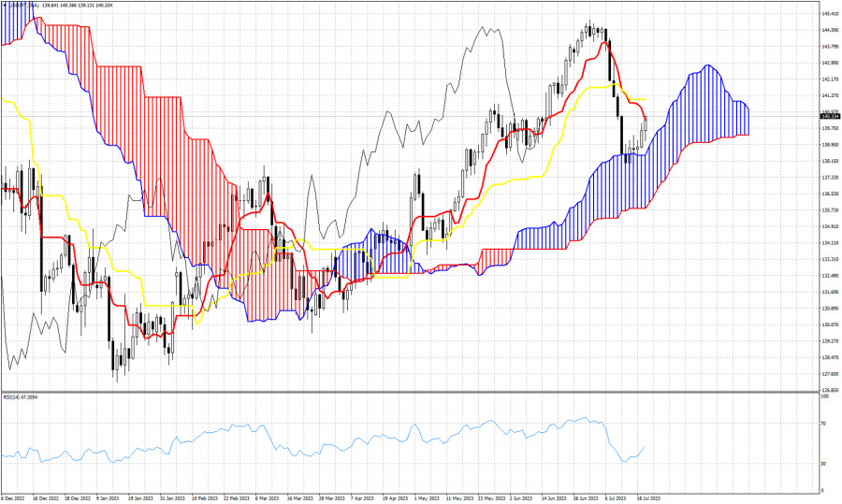Click the RSI(14) indicator label
The image size is (842, 504).
(x=20, y=397)
